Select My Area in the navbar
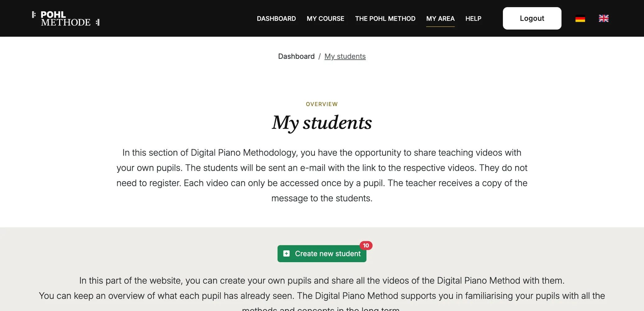644x311 pixels. 440,19
